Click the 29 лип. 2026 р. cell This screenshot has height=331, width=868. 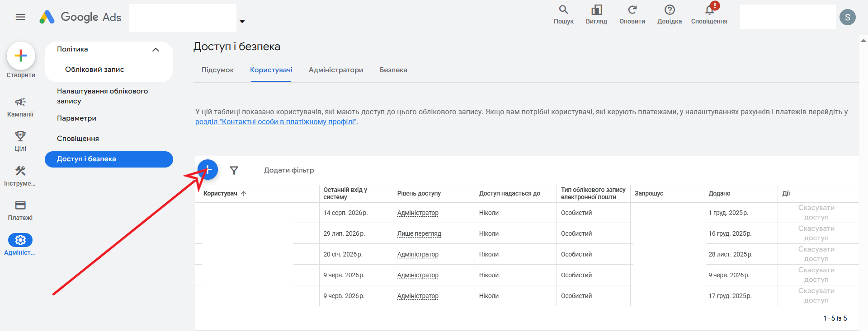(344, 234)
